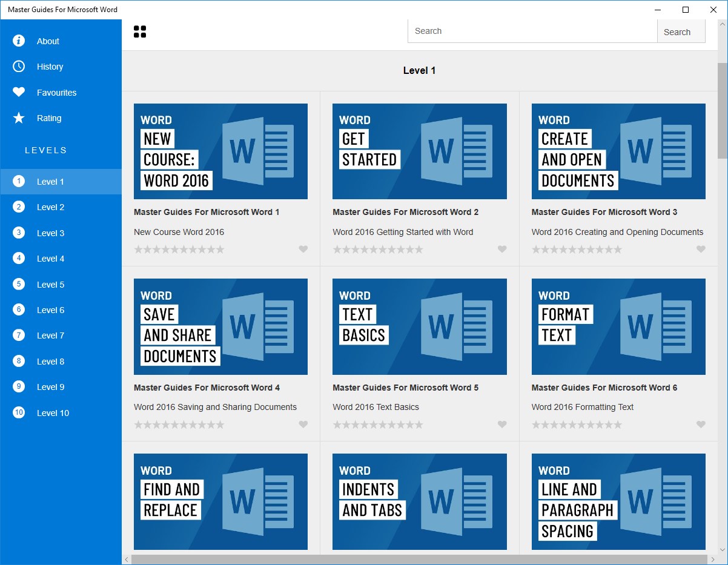The width and height of the screenshot is (728, 565).
Task: Click the star rating for Word guide 6
Action: [x=577, y=425]
